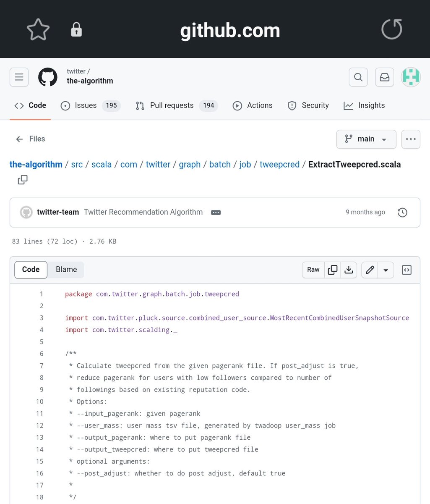Expand the main branch dropdown
The height and width of the screenshot is (504, 430).
click(366, 139)
